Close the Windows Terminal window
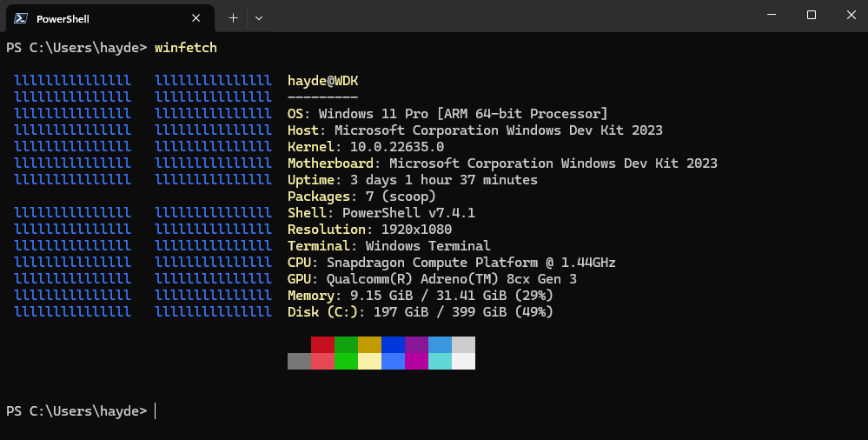Screen dimensions: 868x440 click(851, 15)
